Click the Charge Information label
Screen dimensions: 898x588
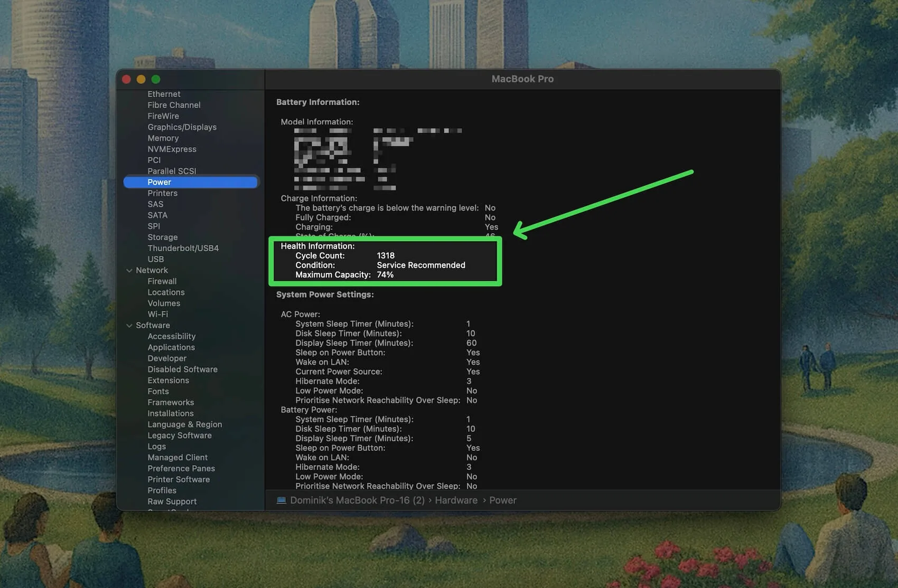[x=319, y=198]
